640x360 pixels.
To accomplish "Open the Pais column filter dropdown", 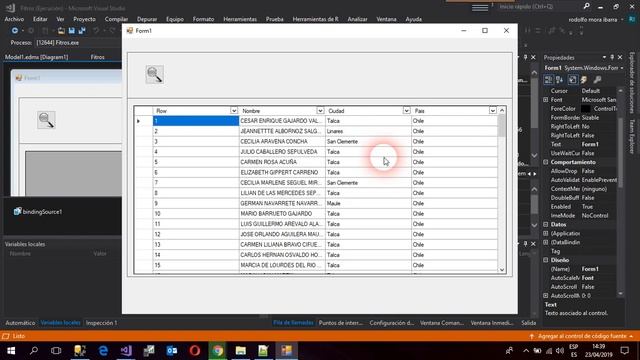I will coord(493,111).
